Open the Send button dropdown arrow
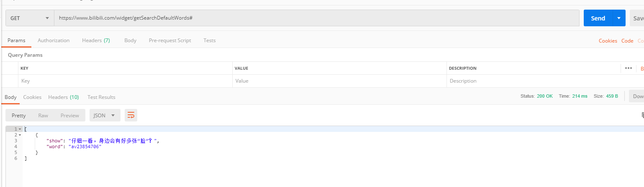The height and width of the screenshot is (187, 644). [x=619, y=18]
